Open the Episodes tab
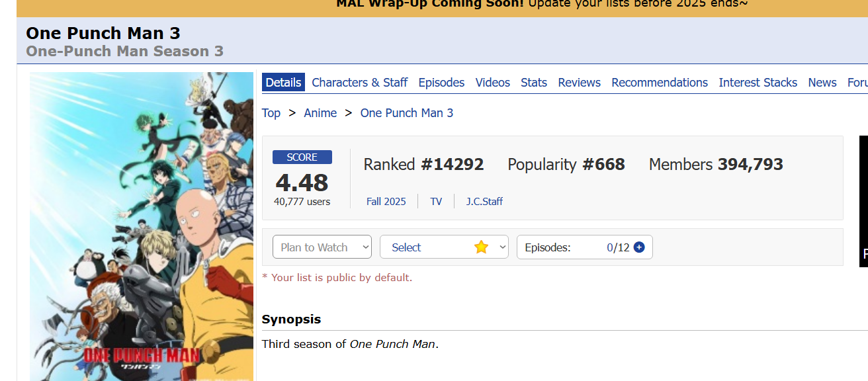Screen dimensions: 868x381 point(441,83)
